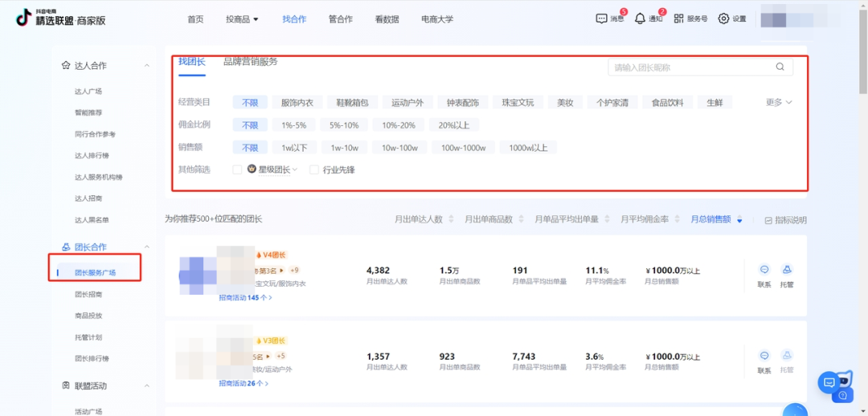Open the 通知 bell notifications
Image resolution: width=868 pixels, height=416 pixels.
pyautogui.click(x=640, y=18)
